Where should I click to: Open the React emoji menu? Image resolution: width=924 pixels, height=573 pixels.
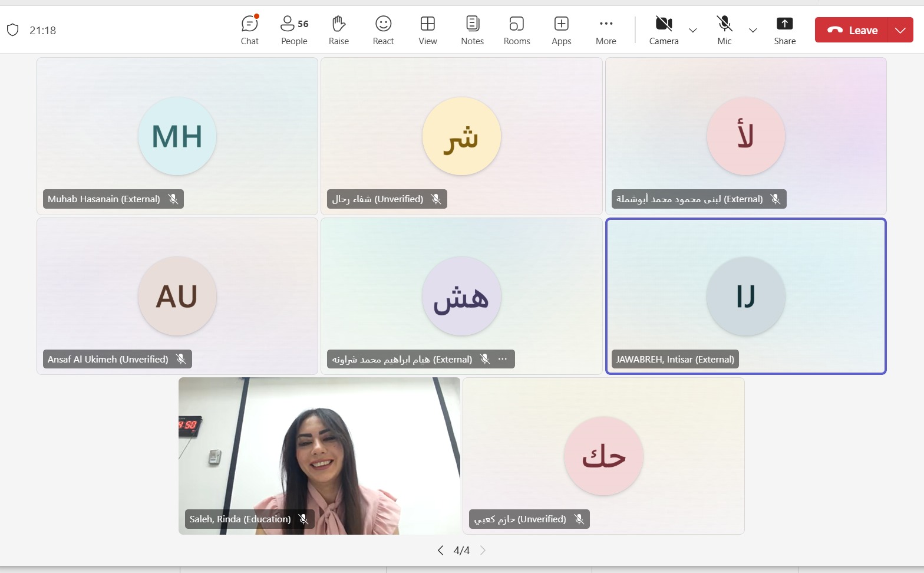[384, 30]
